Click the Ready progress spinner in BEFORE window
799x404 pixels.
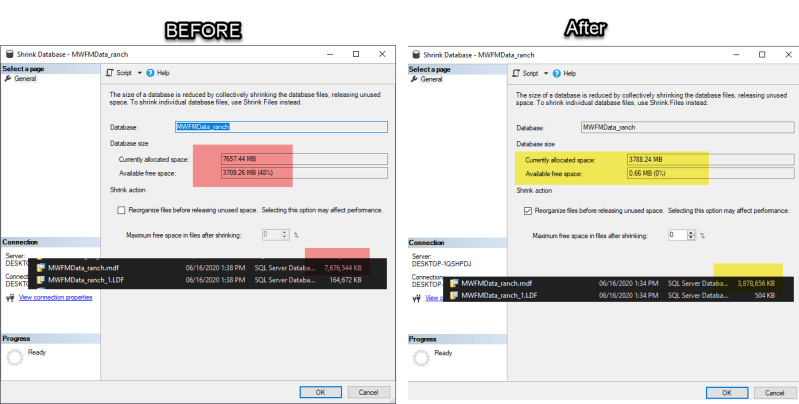point(15,358)
